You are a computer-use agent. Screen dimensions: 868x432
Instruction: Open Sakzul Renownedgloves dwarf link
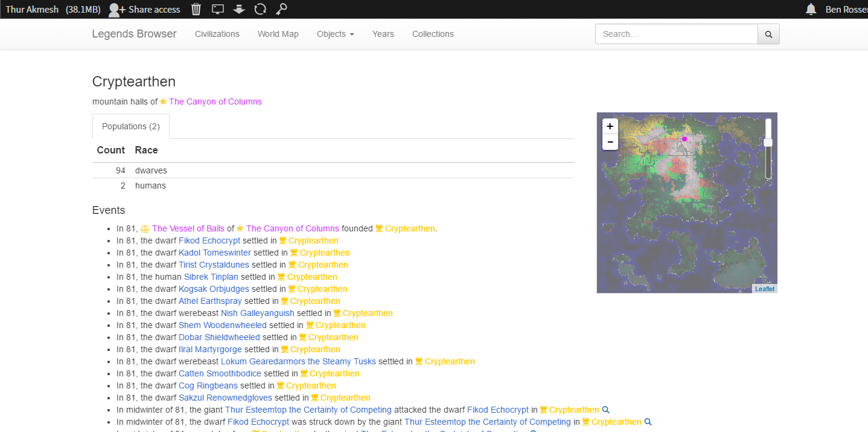(x=225, y=398)
